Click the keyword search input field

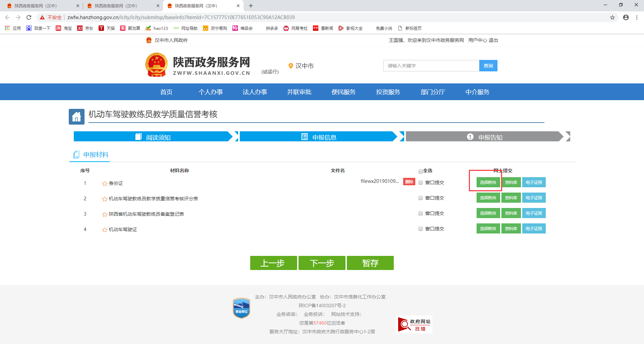click(431, 66)
